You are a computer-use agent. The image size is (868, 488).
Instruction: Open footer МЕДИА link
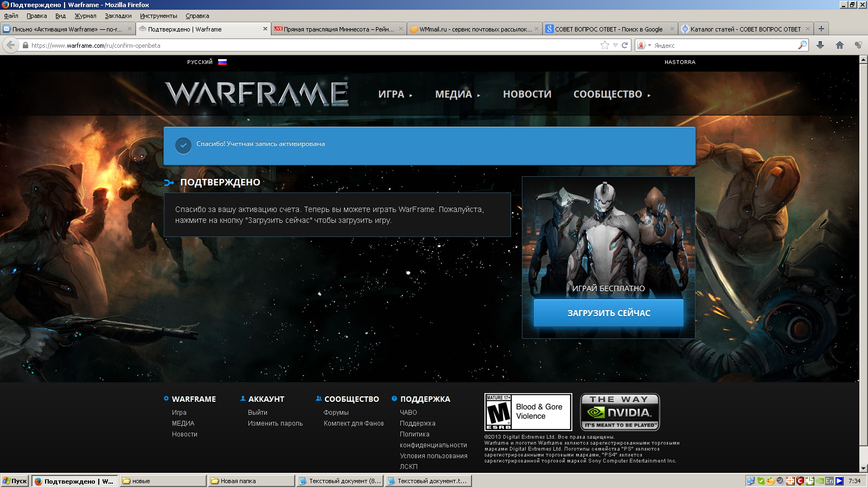click(183, 423)
